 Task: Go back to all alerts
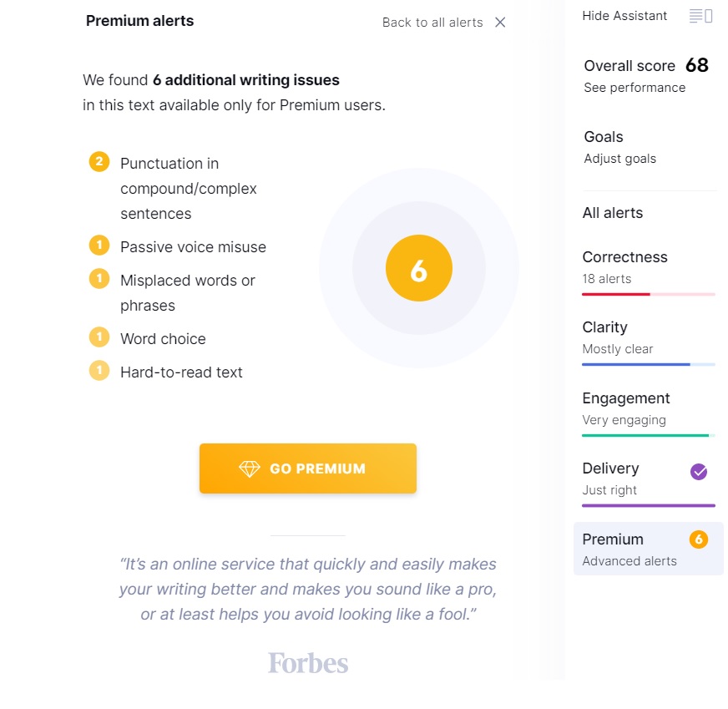(x=432, y=23)
